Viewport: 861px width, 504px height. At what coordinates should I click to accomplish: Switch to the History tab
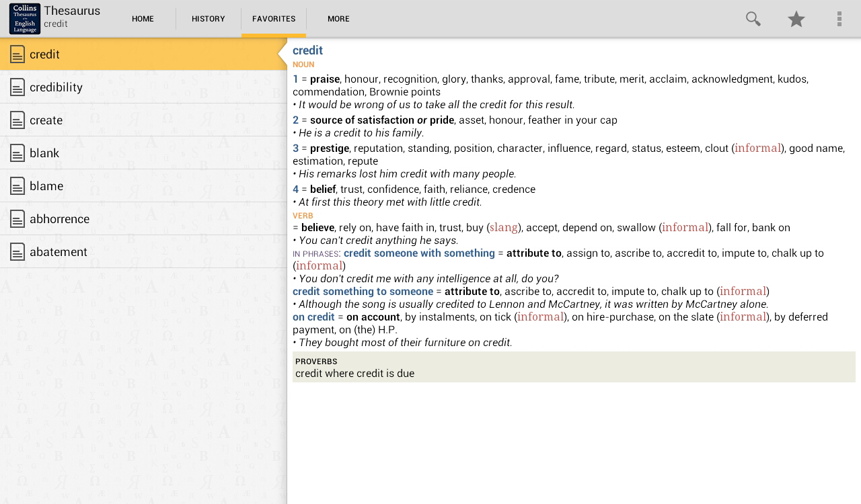[208, 19]
